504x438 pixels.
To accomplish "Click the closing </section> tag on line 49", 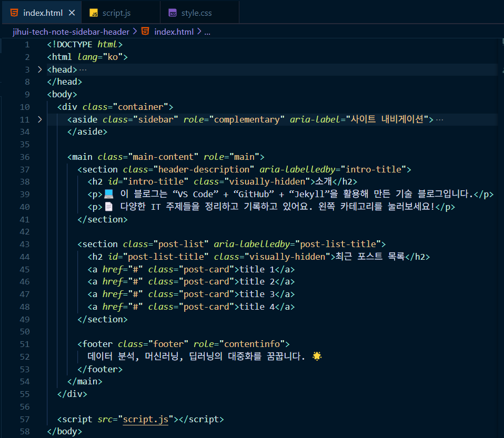I will (x=103, y=319).
